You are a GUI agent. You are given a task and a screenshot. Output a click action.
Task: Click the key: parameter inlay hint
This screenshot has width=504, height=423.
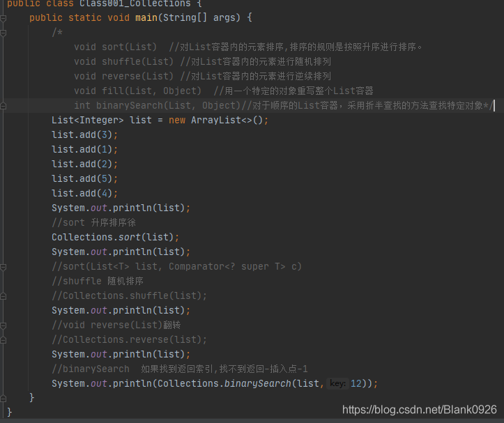[x=337, y=383]
